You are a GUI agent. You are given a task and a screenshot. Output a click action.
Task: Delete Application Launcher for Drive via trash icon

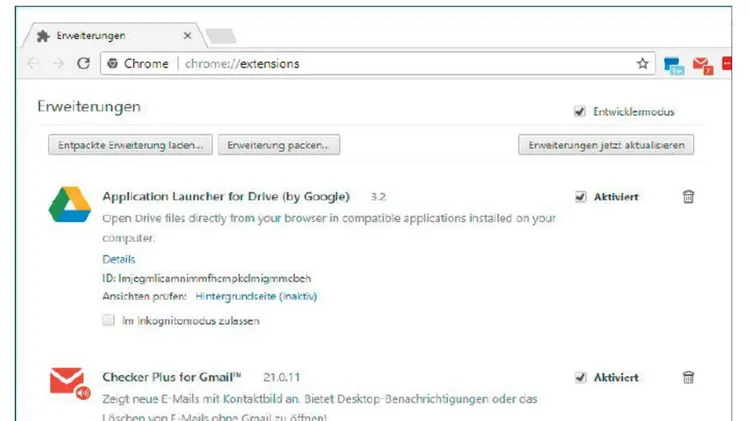(688, 197)
